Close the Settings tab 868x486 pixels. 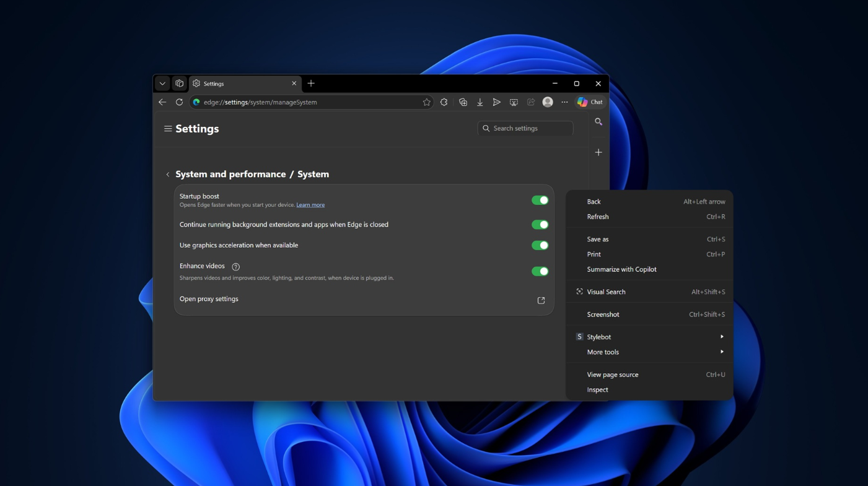[294, 84]
